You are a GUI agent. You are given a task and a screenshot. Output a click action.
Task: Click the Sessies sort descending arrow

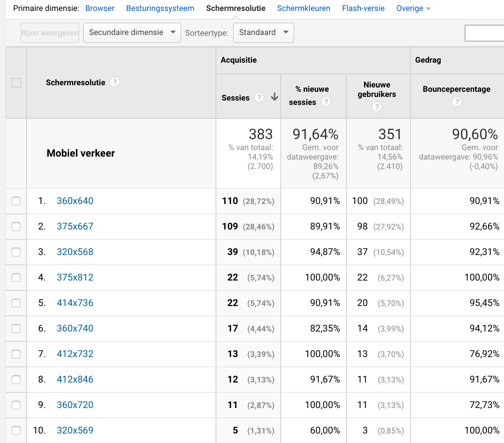pyautogui.click(x=275, y=97)
